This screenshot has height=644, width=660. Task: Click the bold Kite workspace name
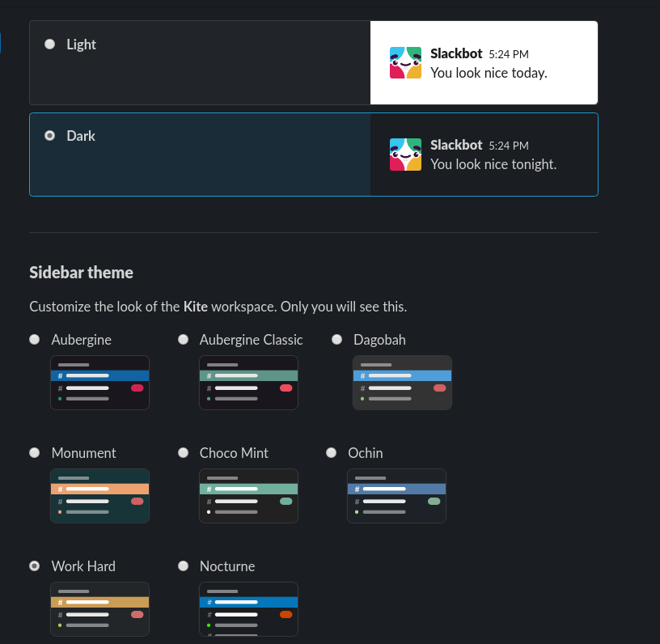[x=195, y=307]
